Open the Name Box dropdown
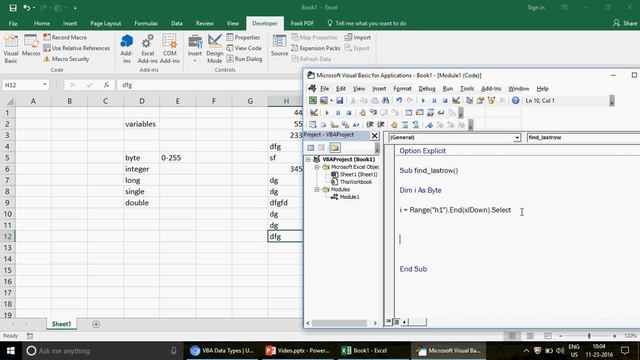 [44, 85]
